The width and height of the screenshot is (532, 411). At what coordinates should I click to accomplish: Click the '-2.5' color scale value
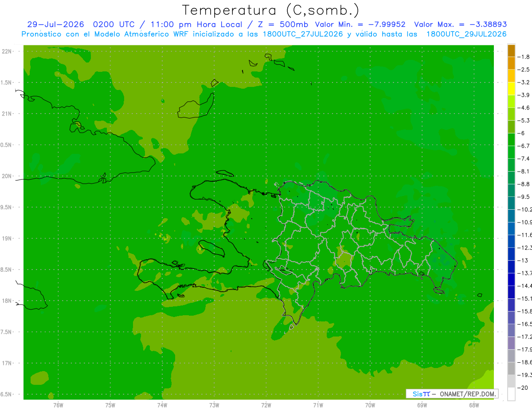coord(524,70)
